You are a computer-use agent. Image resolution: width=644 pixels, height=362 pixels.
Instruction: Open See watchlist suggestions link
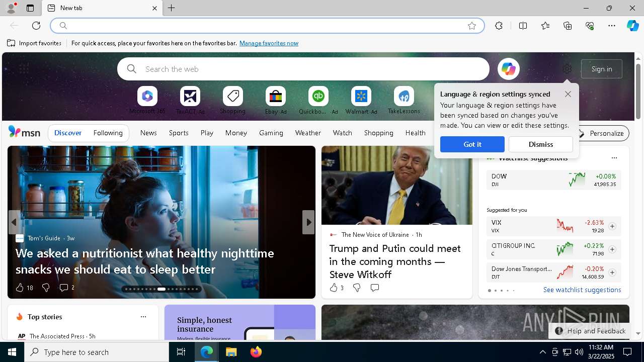[x=582, y=290]
